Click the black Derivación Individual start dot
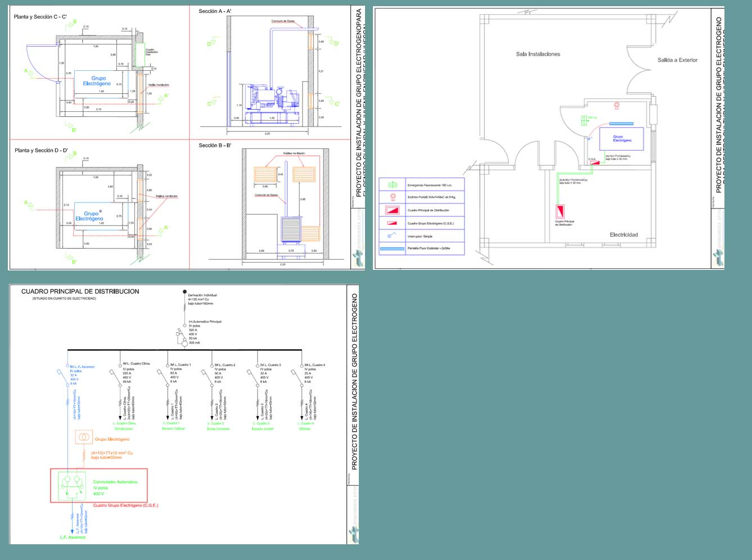The height and width of the screenshot is (560, 752). (x=184, y=292)
